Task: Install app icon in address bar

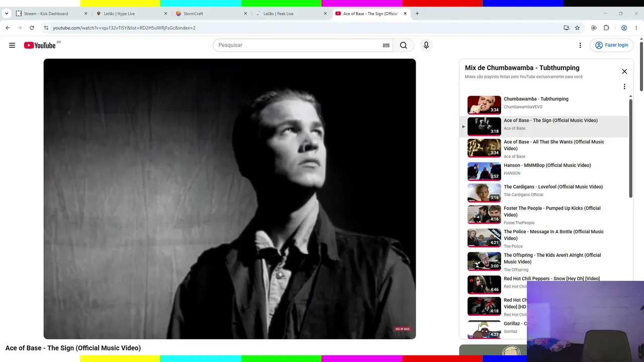Action: (566, 28)
